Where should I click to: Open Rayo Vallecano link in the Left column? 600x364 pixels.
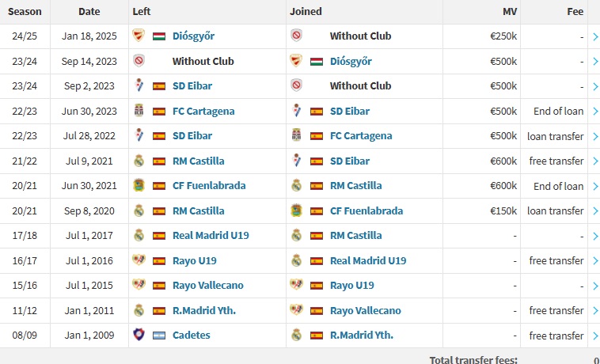point(207,286)
